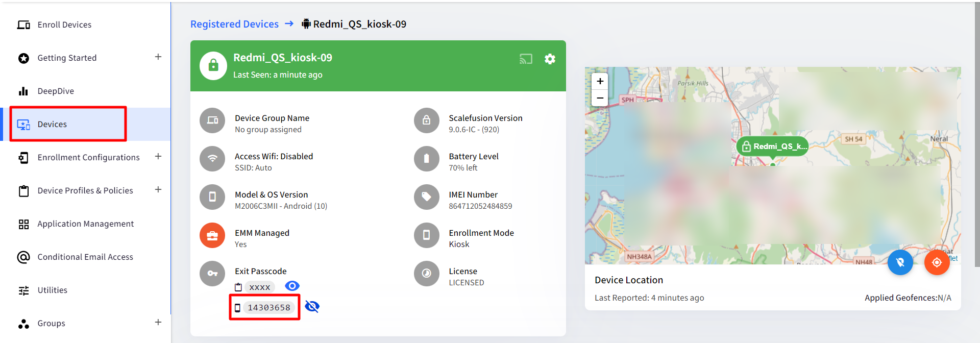Click the Model & OS Version icon
The height and width of the screenshot is (343, 980).
tap(212, 197)
